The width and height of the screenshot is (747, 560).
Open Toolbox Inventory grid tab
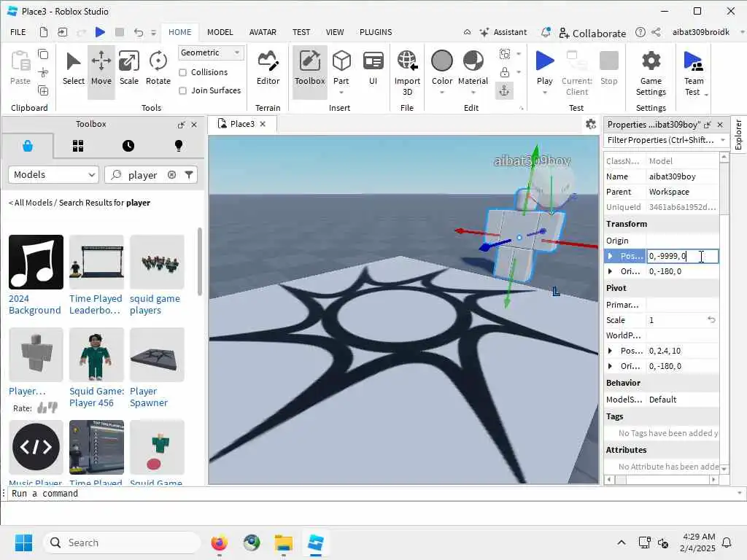point(78,146)
